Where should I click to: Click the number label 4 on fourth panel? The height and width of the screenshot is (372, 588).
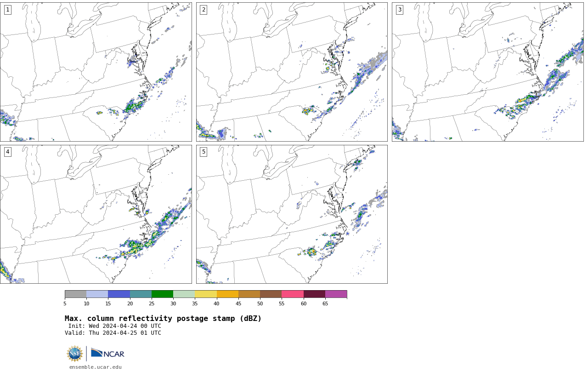(7, 152)
